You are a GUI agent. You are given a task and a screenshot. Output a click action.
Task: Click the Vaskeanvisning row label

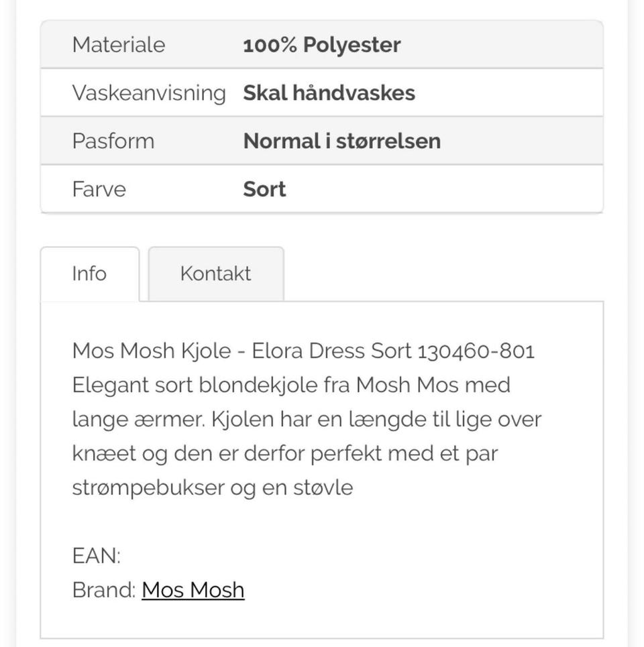tap(148, 93)
